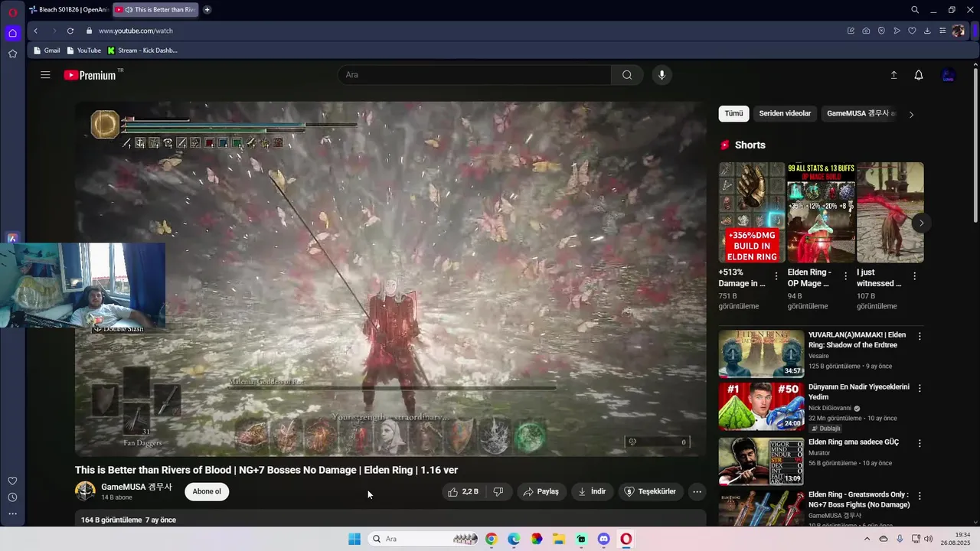
Task: Focus the YouTube Ara search field
Action: 475,75
